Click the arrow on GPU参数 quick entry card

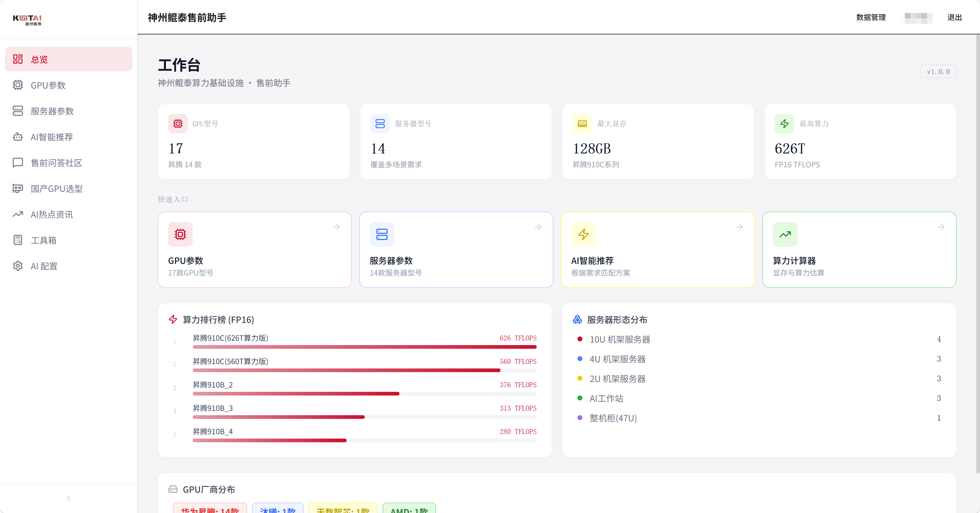(336, 227)
